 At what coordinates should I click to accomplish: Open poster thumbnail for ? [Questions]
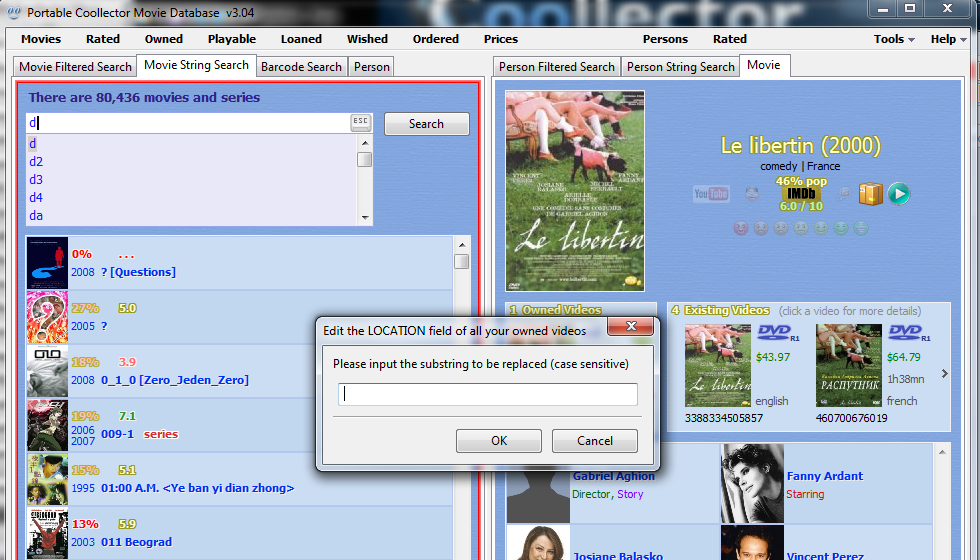(48, 262)
